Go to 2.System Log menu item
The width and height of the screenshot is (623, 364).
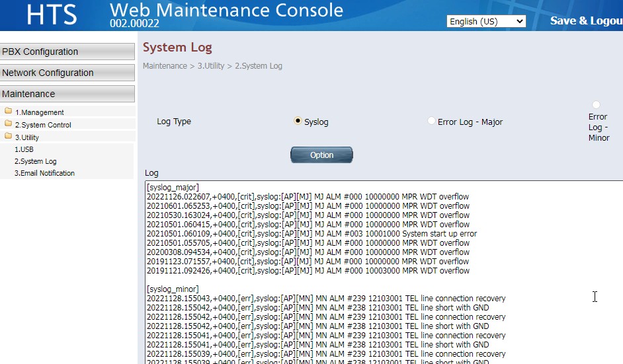coord(35,162)
